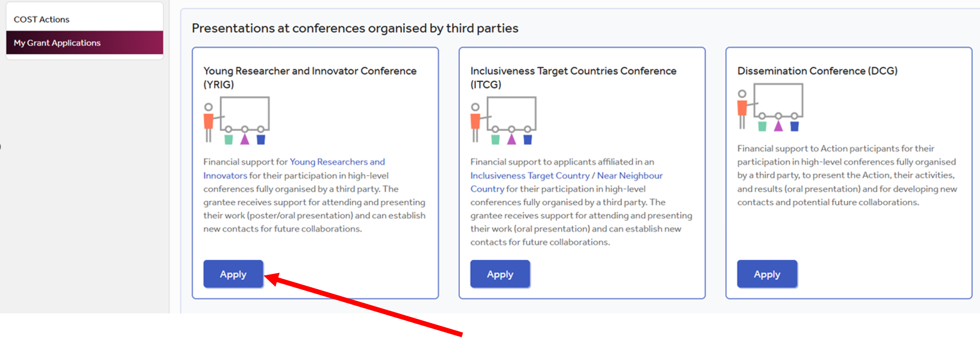Click the orange presenter figure in YRIG card
980x341 pixels.
pyautogui.click(x=209, y=122)
